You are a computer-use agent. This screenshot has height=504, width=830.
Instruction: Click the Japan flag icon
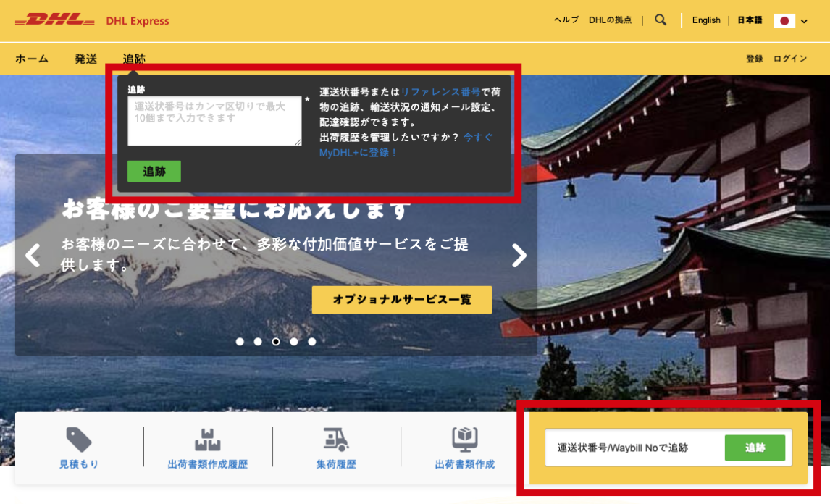tap(784, 21)
